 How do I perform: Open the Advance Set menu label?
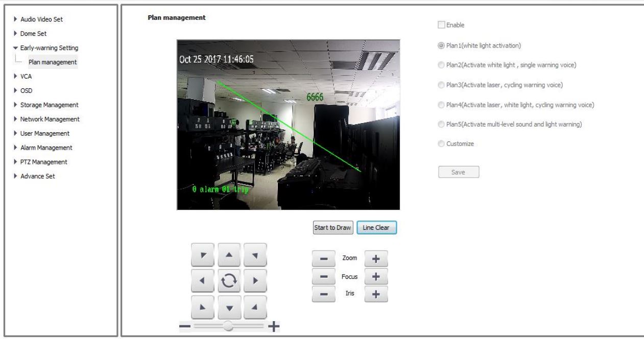point(38,177)
